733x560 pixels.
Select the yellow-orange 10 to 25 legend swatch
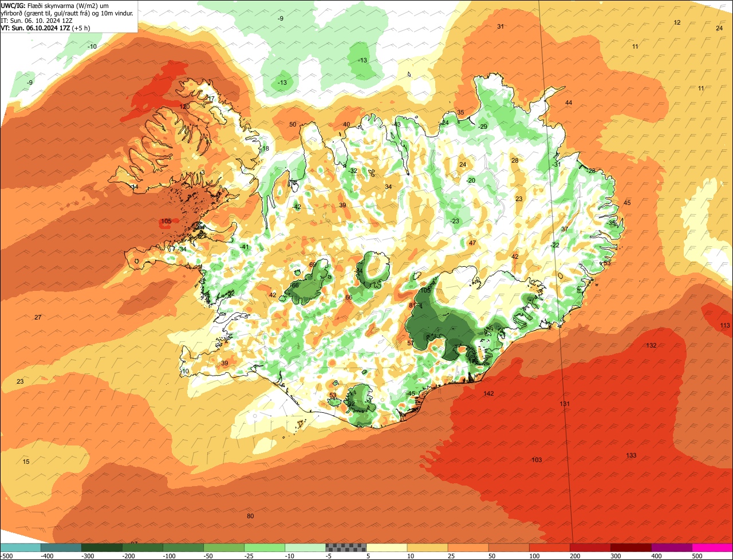click(427, 547)
